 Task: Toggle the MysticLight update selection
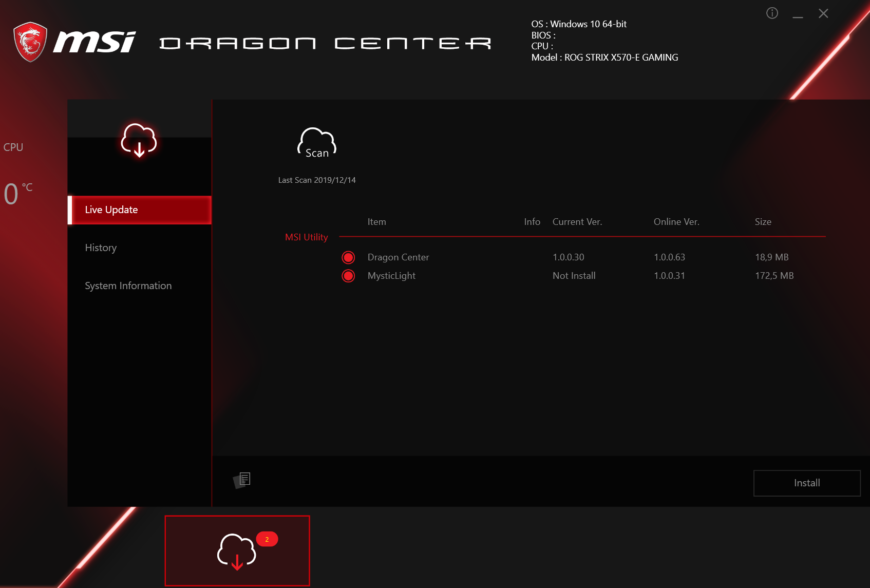click(348, 276)
